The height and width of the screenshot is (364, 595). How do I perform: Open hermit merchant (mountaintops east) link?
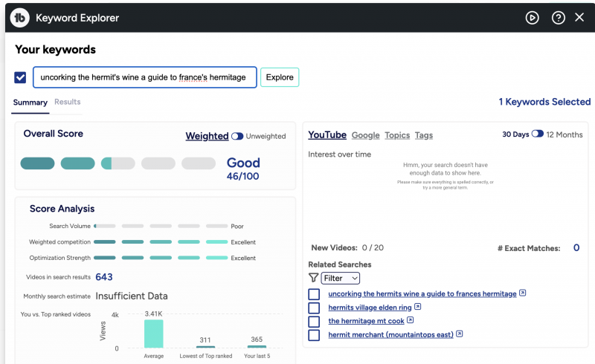390,335
